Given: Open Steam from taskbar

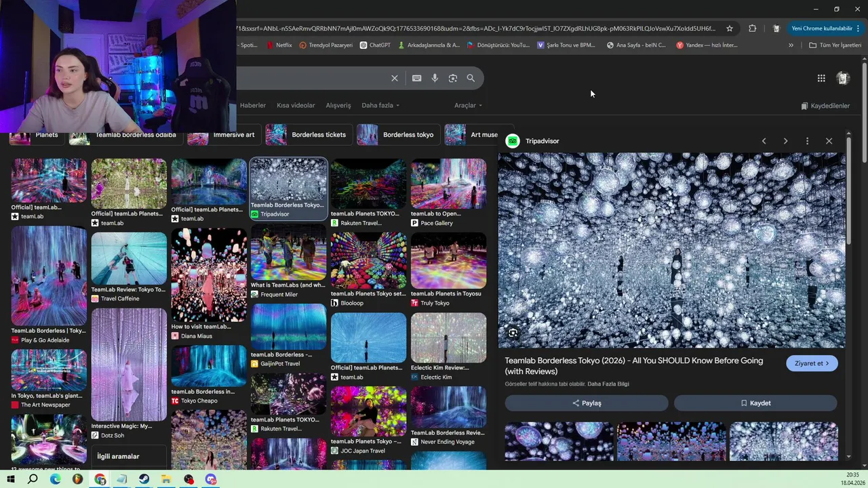Looking at the screenshot, I should click(144, 479).
